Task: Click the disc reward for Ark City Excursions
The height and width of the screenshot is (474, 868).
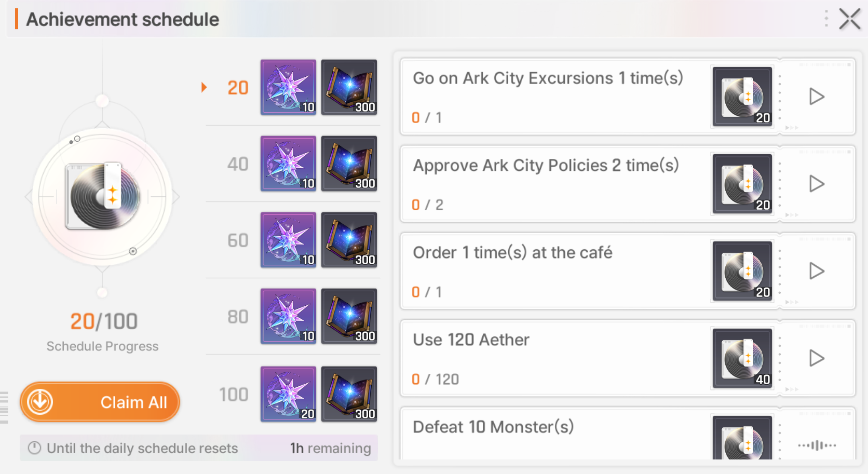Action: pos(742,97)
